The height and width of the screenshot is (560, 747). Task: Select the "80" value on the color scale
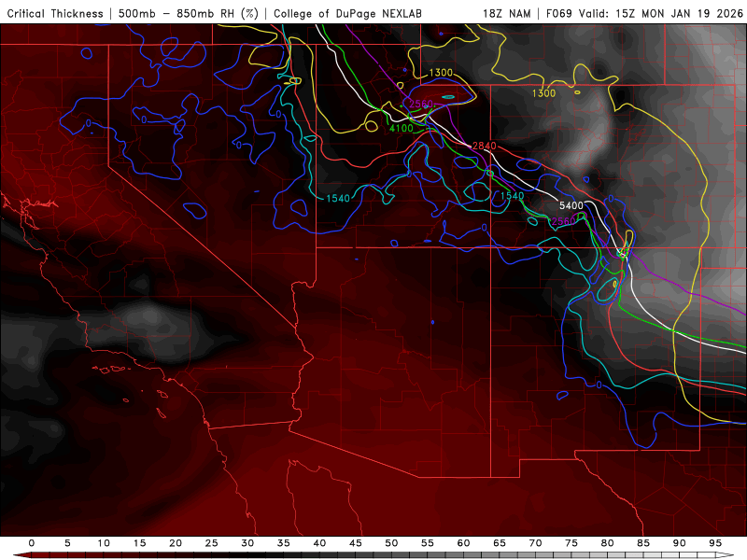tap(608, 543)
